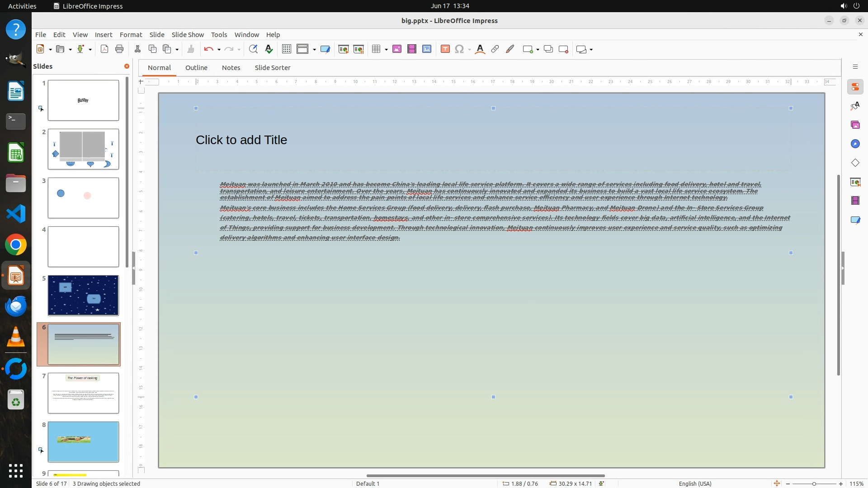Open the Gallery panel in the sidebar

(x=855, y=125)
